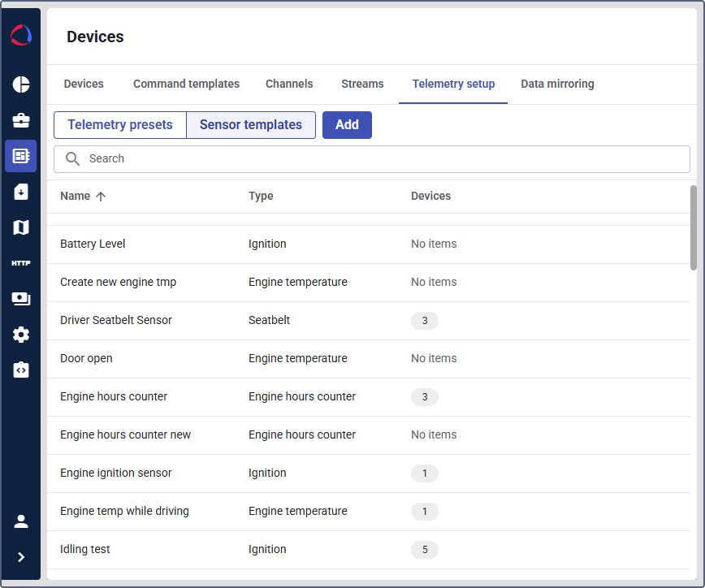705x588 pixels.
Task: Open the pie chart dashboard icon
Action: coord(21,84)
